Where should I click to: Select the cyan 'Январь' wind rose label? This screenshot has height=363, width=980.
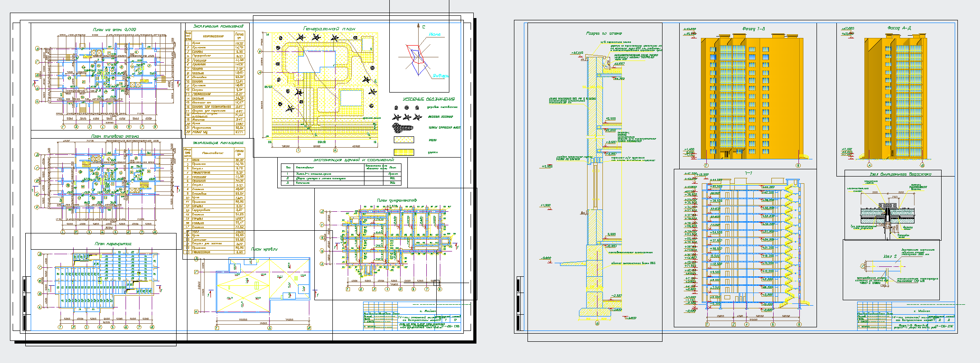click(x=441, y=76)
